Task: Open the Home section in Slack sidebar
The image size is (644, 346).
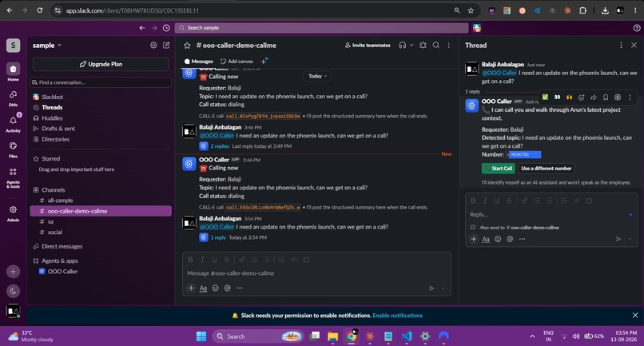Action: click(x=13, y=72)
